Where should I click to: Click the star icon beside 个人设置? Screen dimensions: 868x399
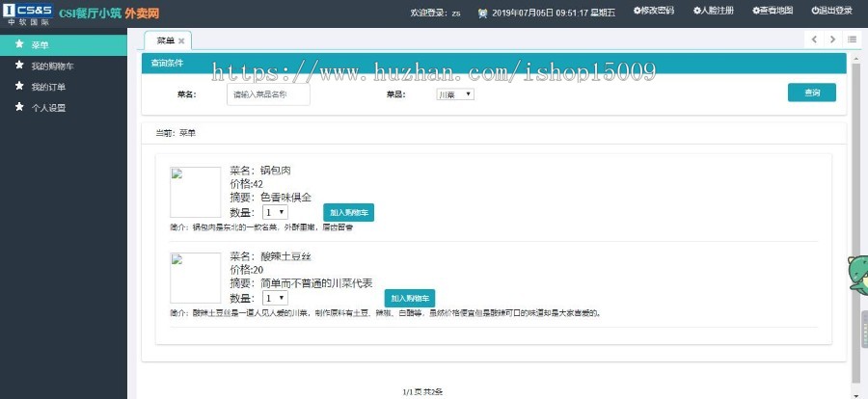tap(19, 107)
